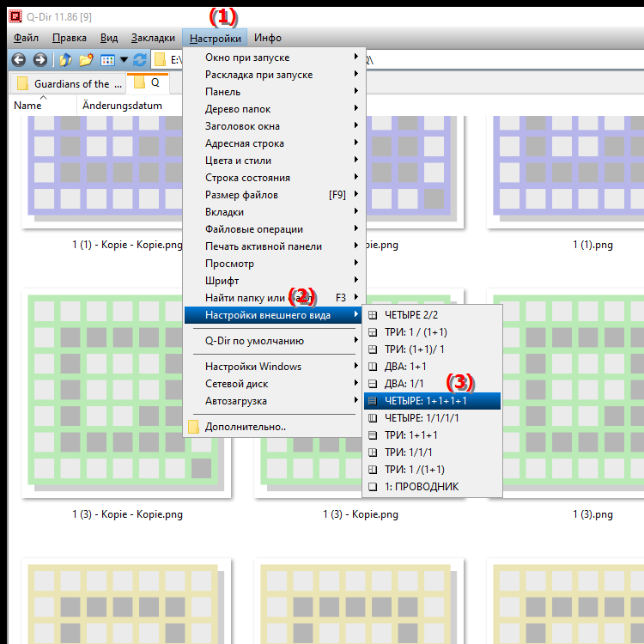The image size is (644, 644).
Task: Go up one folder level icon
Action: 65,60
